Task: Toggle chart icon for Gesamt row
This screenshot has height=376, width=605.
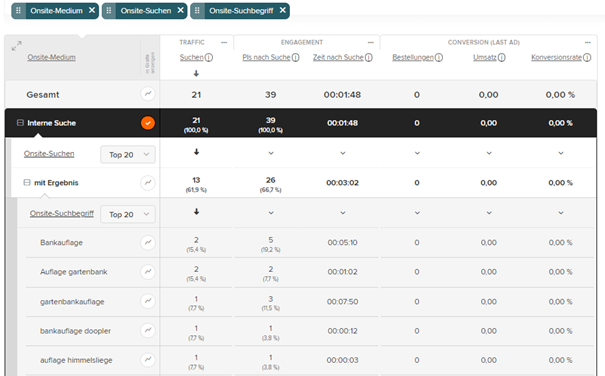Action: 148,94
